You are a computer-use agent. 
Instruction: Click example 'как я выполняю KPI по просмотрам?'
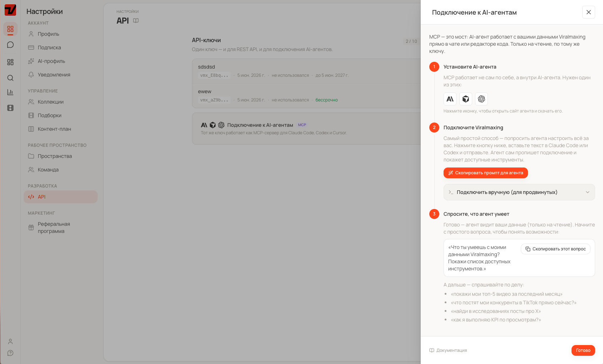pos(496,320)
